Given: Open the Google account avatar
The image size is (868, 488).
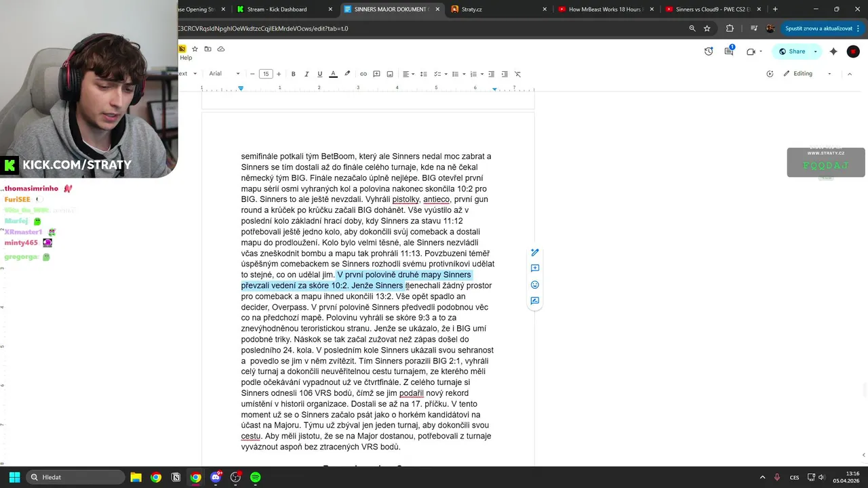Looking at the screenshot, I should point(853,52).
